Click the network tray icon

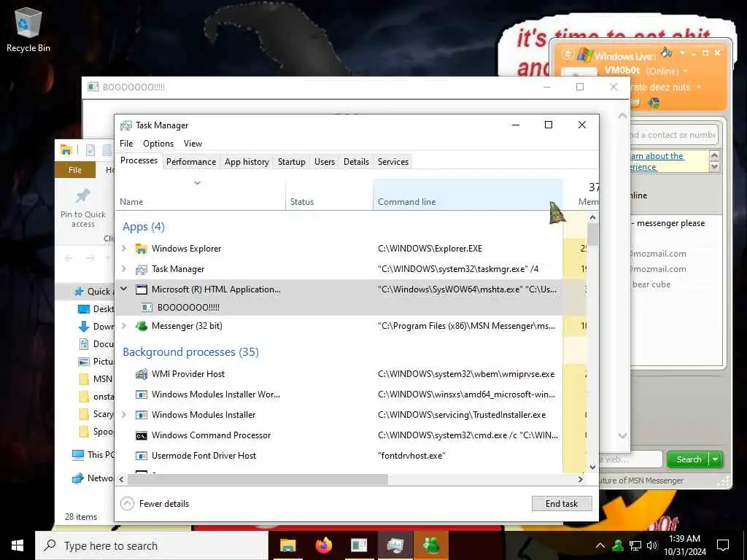[x=635, y=545]
